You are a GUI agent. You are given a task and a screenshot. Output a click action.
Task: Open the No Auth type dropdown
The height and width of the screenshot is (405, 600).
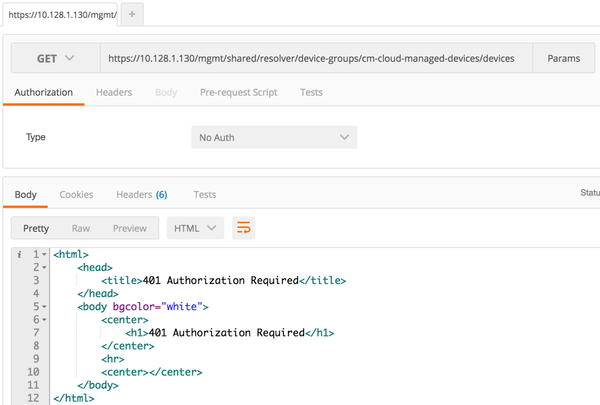tap(273, 137)
